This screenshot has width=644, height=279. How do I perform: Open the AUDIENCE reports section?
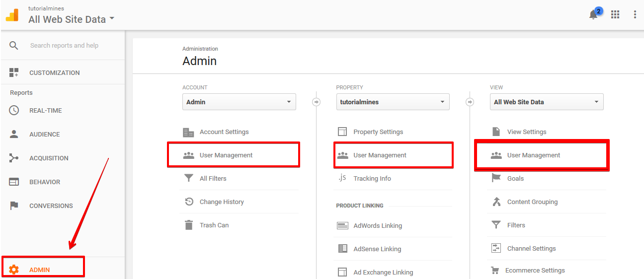click(44, 135)
